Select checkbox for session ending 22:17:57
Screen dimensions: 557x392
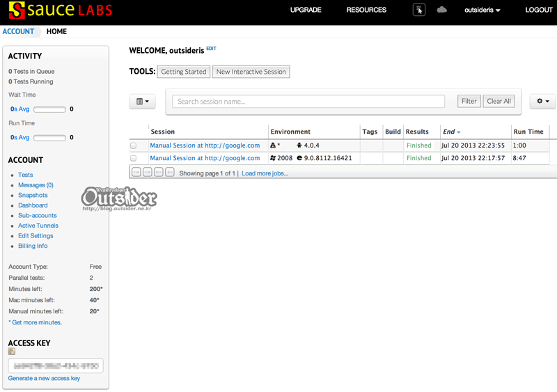pos(133,158)
